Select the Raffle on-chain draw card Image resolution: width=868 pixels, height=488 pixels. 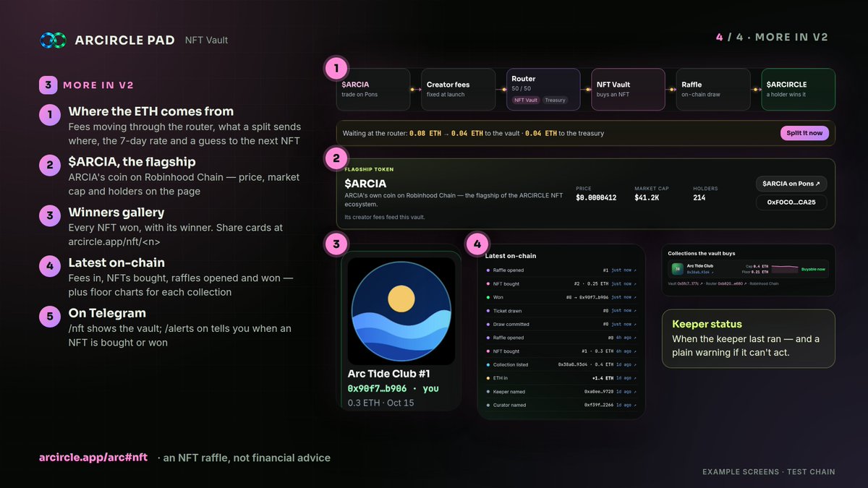click(713, 89)
